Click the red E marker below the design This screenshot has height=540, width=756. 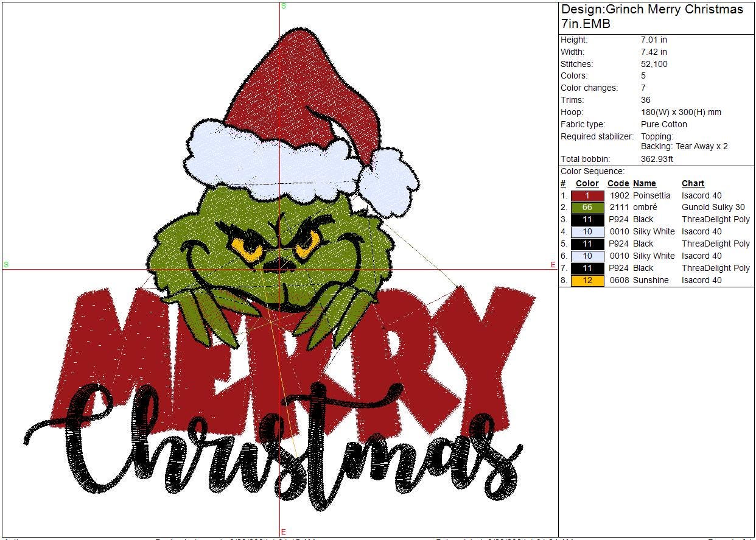(283, 532)
